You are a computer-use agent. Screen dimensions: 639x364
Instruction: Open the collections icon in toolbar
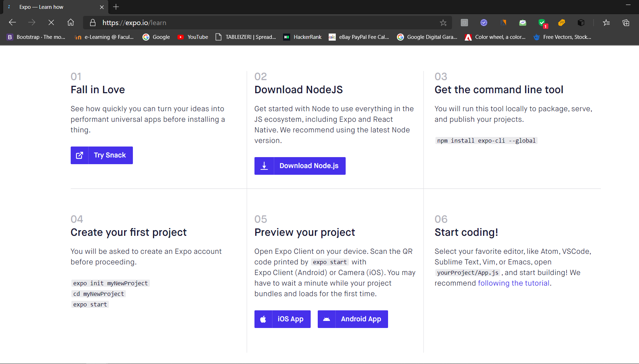coord(626,23)
